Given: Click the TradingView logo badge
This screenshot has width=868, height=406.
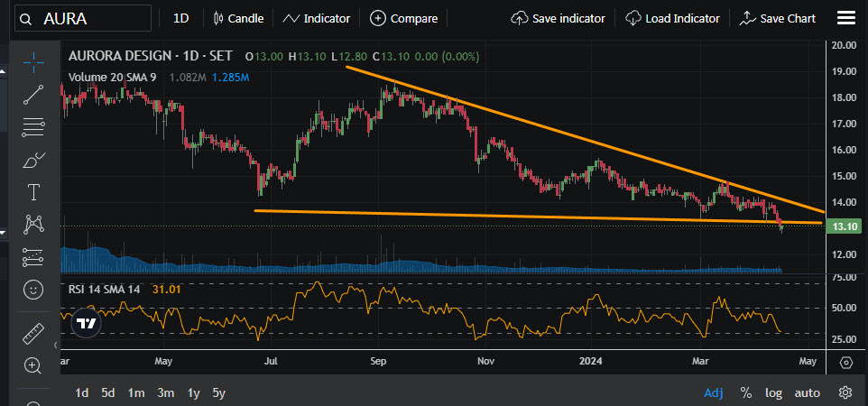Looking at the screenshot, I should (87, 324).
